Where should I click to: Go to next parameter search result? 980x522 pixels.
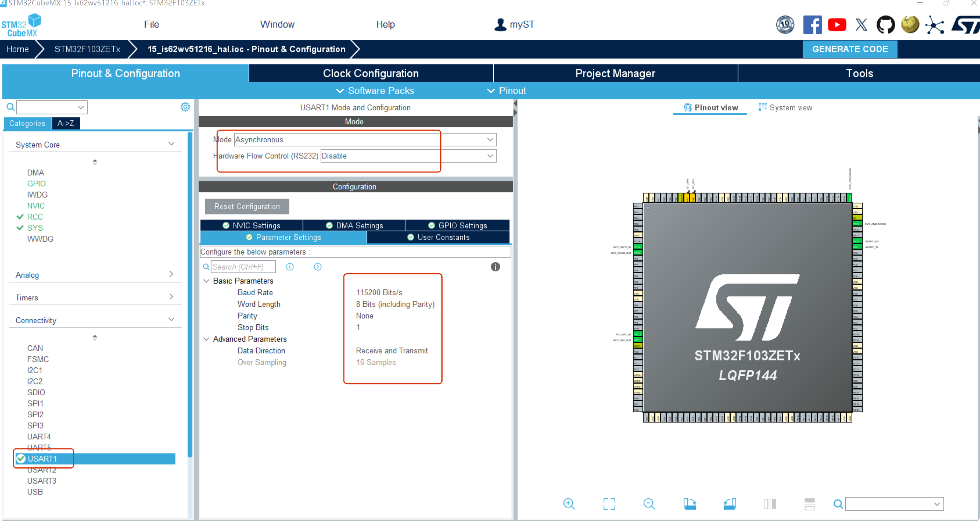(318, 267)
